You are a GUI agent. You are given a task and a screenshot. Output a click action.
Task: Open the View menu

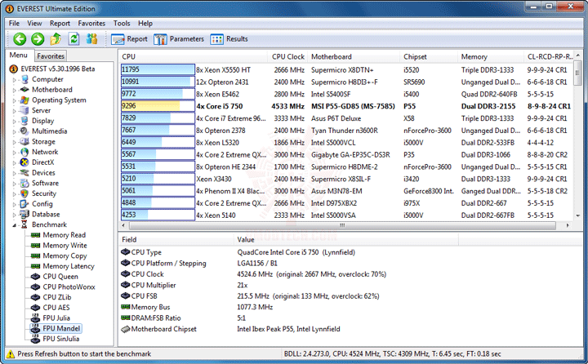[x=34, y=23]
